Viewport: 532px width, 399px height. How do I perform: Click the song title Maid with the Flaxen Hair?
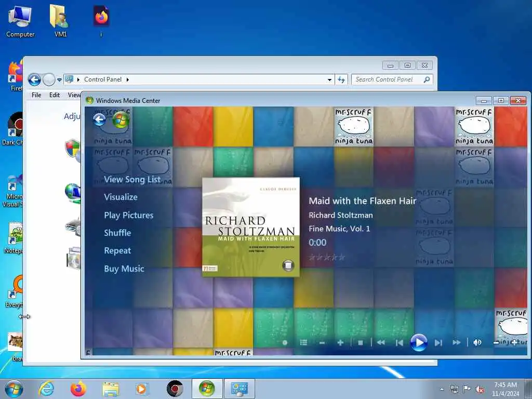point(362,201)
